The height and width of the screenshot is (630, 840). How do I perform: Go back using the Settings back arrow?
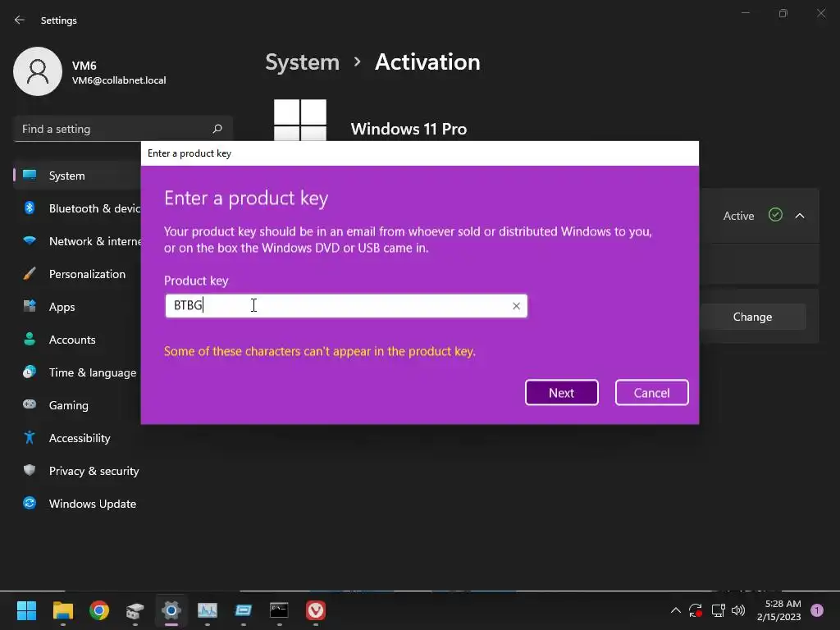[20, 20]
